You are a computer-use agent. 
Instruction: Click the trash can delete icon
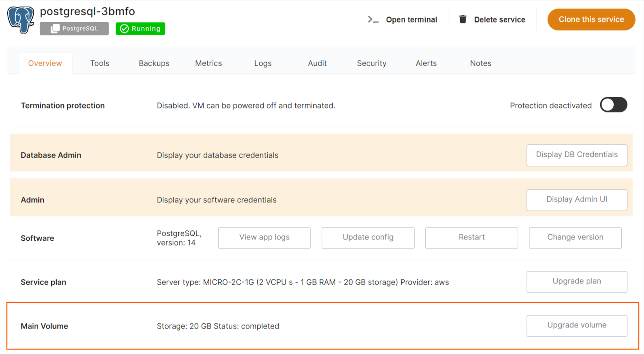pos(463,19)
